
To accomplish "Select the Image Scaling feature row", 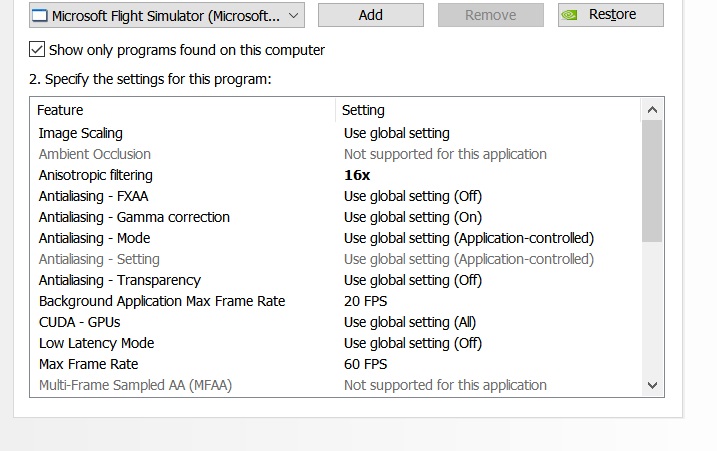I will 336,133.
